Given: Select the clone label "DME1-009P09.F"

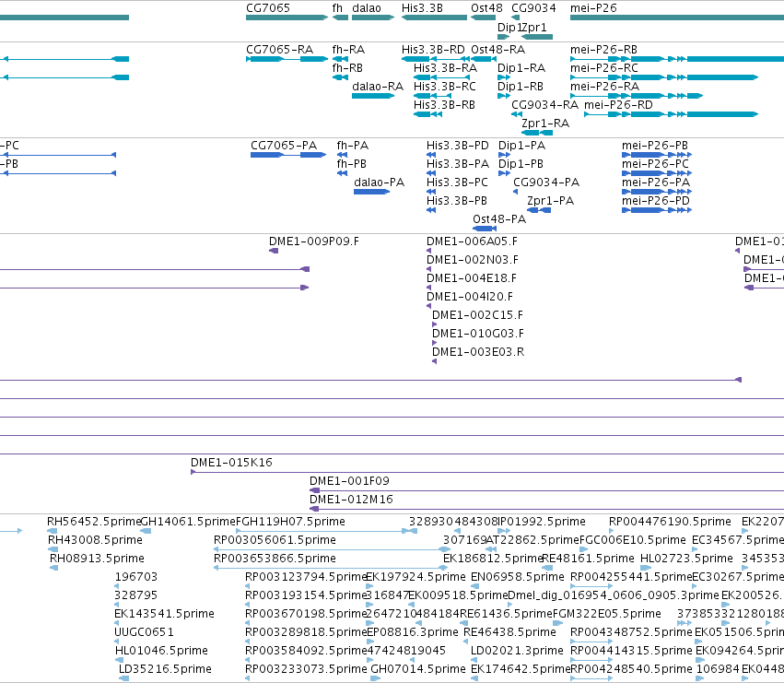Looking at the screenshot, I should click(x=314, y=241).
